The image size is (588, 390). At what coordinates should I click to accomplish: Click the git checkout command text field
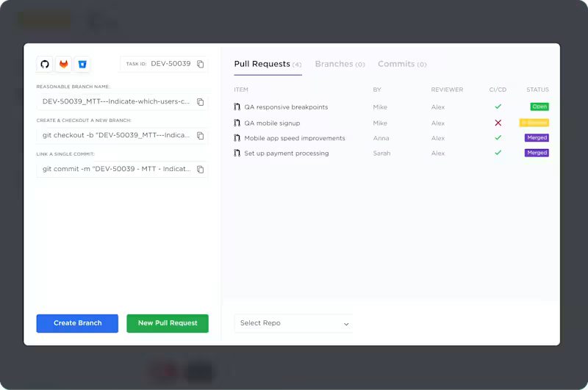tap(116, 136)
